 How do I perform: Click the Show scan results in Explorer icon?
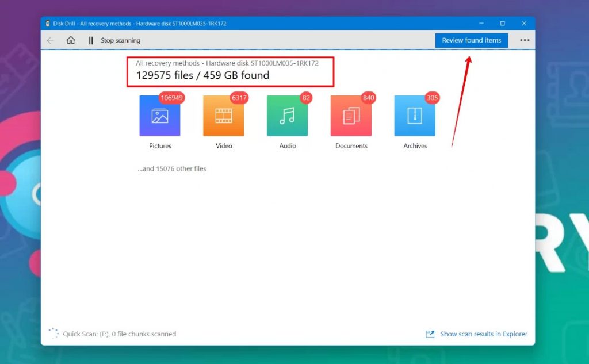(430, 334)
